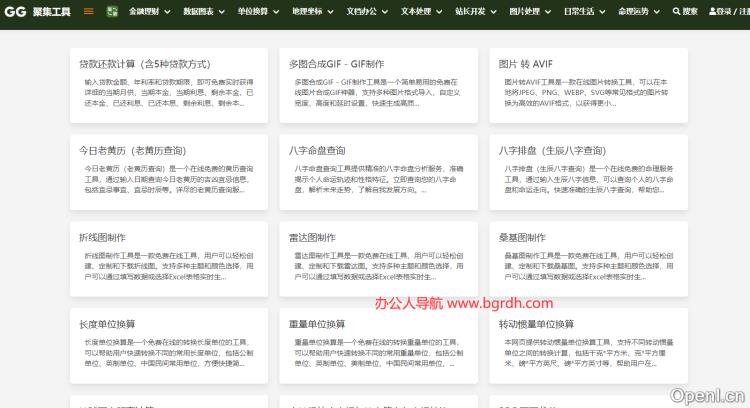The image size is (750, 408).
Task: Open the 雷达图制作 card title
Action: pos(312,238)
